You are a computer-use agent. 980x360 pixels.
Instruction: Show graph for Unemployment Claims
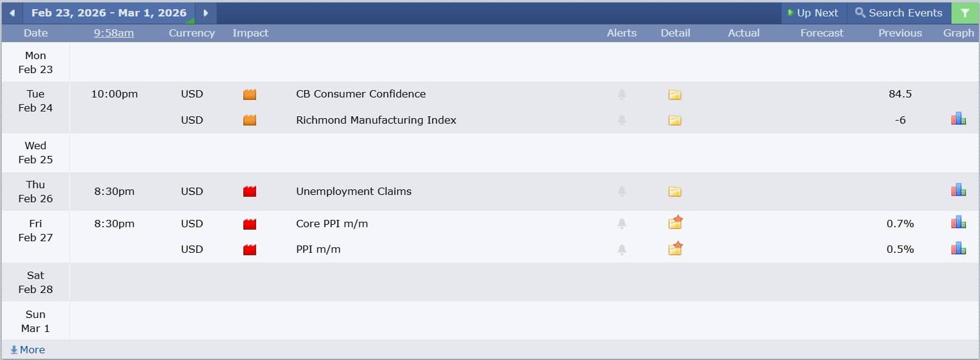(x=958, y=191)
